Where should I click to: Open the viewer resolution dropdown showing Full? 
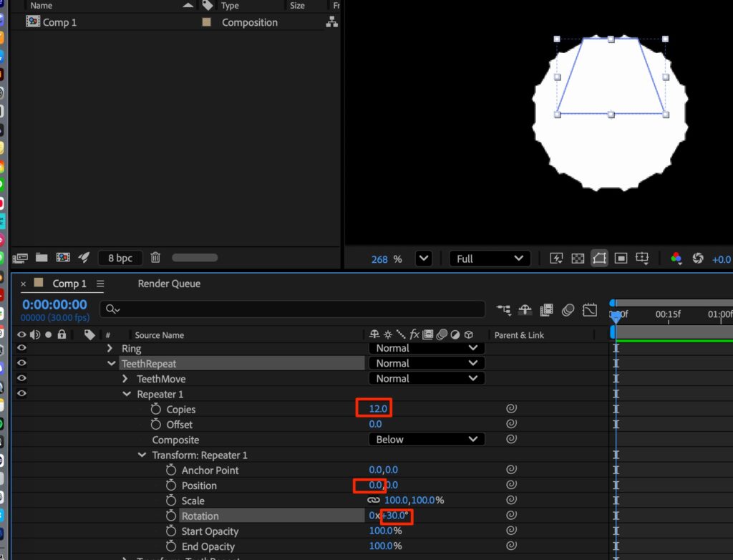coord(490,259)
